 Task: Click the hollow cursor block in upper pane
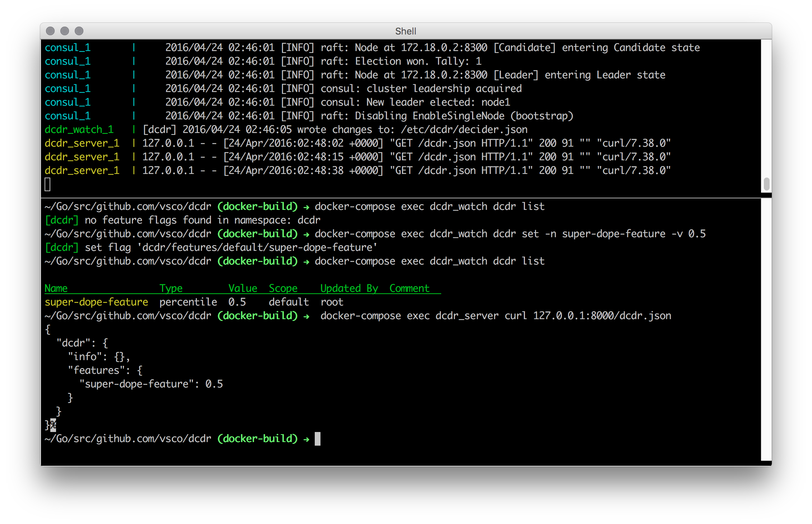tap(47, 184)
